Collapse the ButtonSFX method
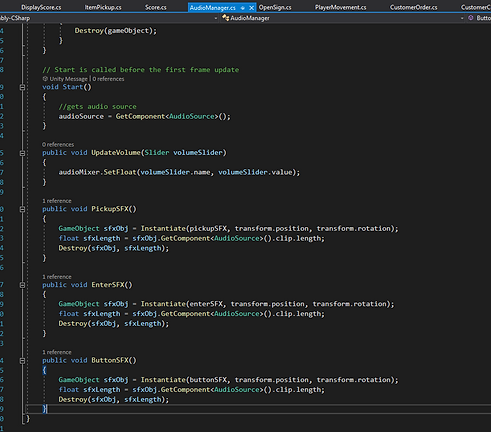491x432 pixels. point(22,361)
